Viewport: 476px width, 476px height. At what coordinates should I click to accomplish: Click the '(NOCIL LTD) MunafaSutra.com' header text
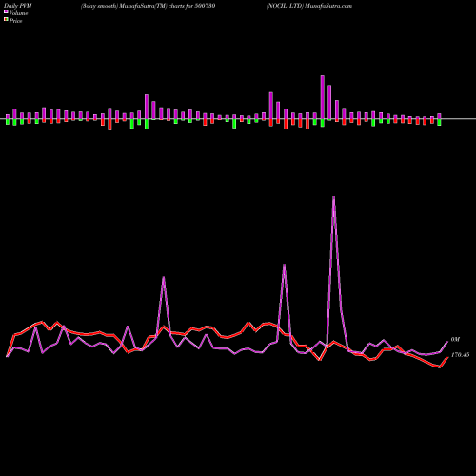point(309,6)
